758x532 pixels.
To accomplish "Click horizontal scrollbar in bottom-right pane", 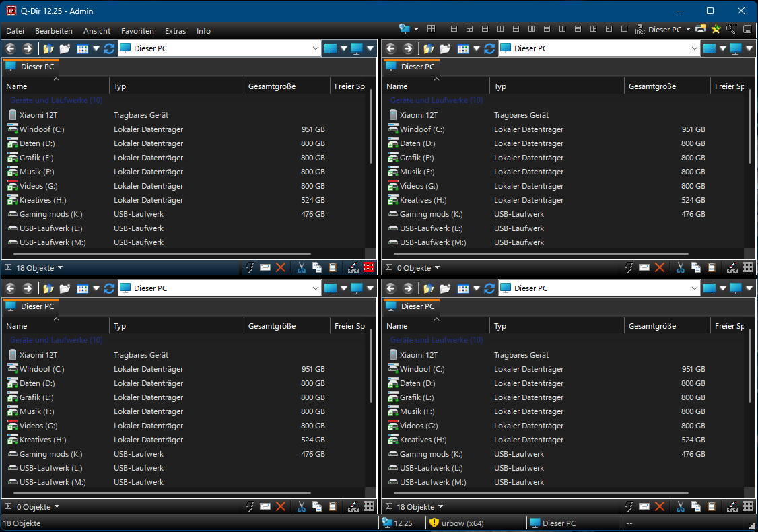I will click(x=541, y=494).
